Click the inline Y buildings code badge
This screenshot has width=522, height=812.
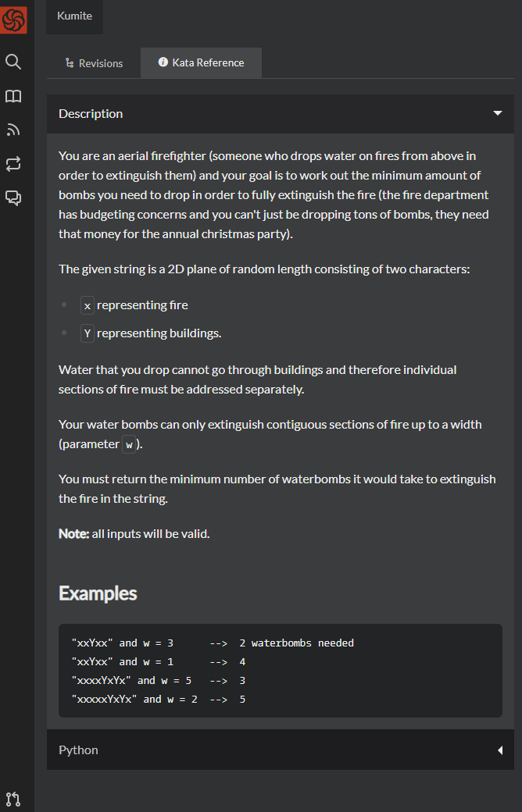[87, 333]
